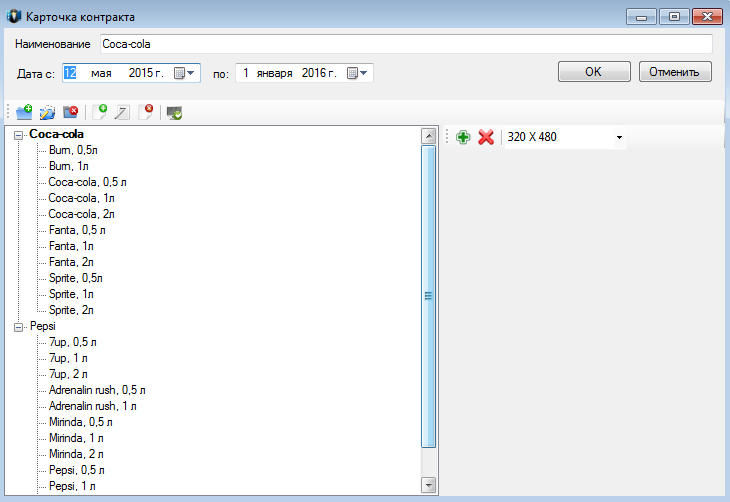Select 'Adrenalin rush, 0,5 л' tree item
This screenshot has width=730, height=502.
coord(97,390)
